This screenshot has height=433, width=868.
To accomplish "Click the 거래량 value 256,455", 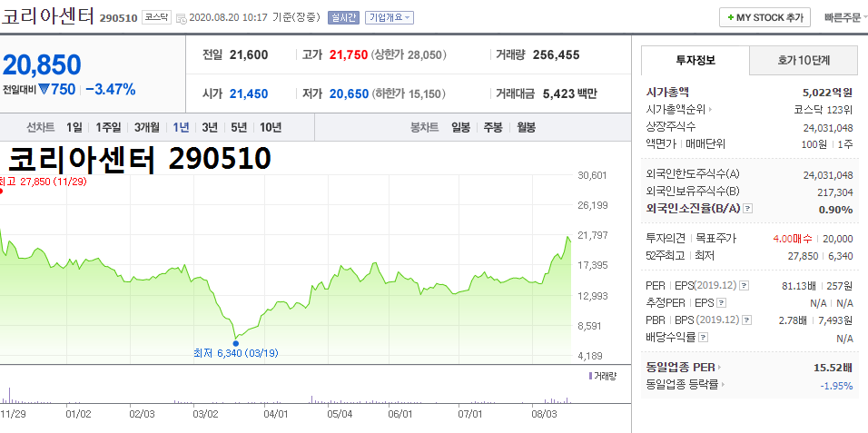I will coord(556,54).
